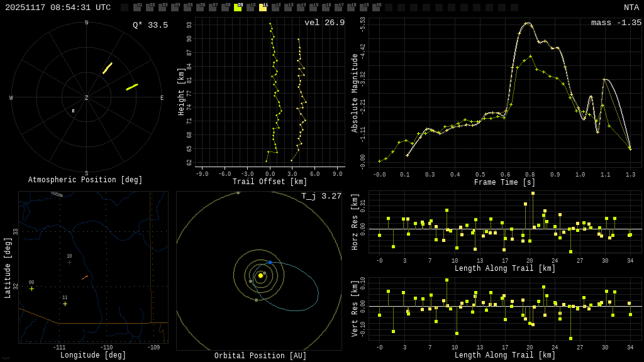The width and height of the screenshot is (644, 362).
Task: Select station 01 box in top bar
Action: coord(137,8)
